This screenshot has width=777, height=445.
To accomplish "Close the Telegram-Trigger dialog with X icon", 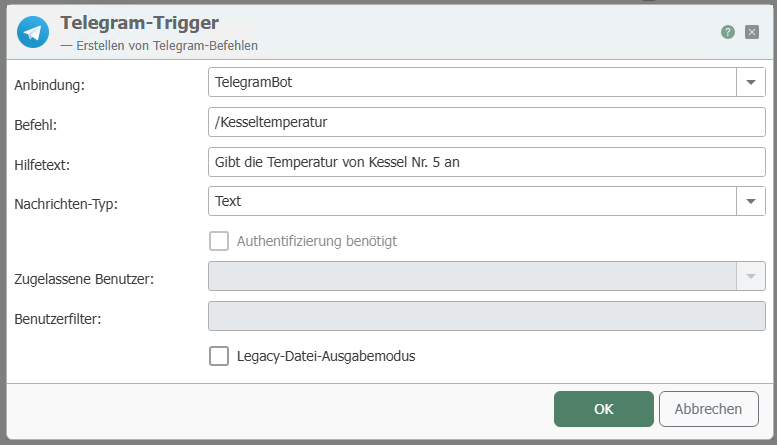I will [752, 32].
